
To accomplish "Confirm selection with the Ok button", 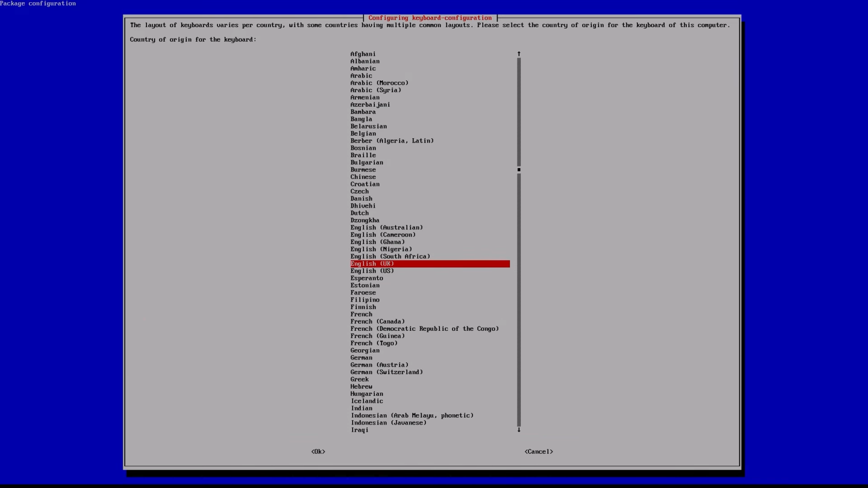I will point(317,451).
